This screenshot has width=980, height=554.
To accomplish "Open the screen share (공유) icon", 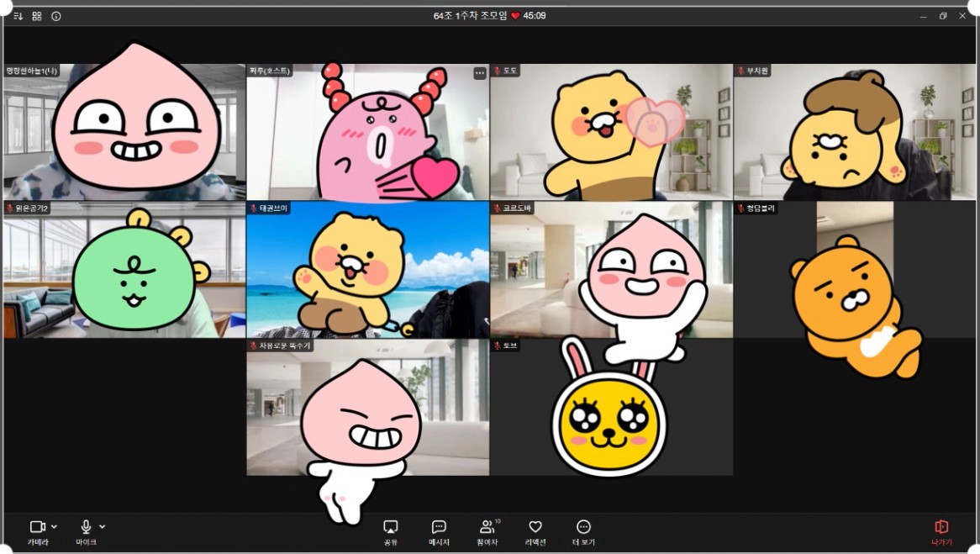I will pyautogui.click(x=390, y=527).
